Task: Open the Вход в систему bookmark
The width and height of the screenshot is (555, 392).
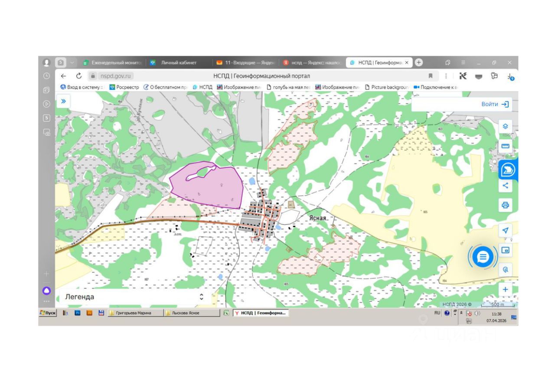Action: tap(82, 87)
